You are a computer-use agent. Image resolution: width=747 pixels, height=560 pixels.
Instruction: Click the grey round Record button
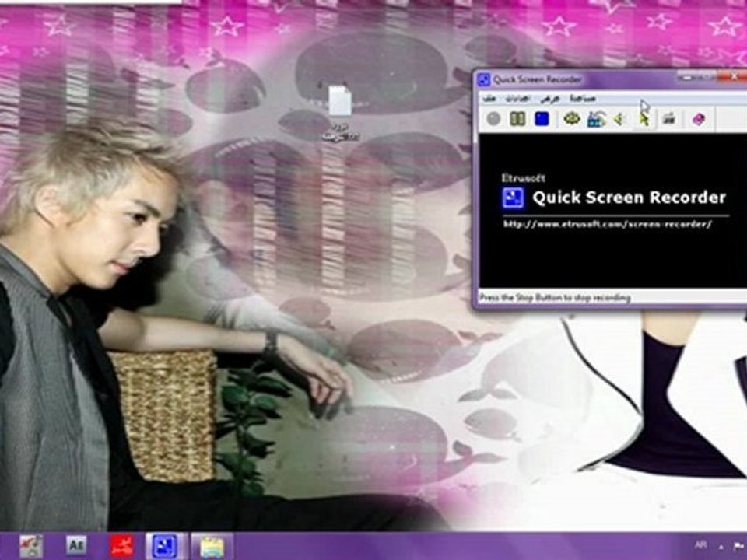click(494, 118)
